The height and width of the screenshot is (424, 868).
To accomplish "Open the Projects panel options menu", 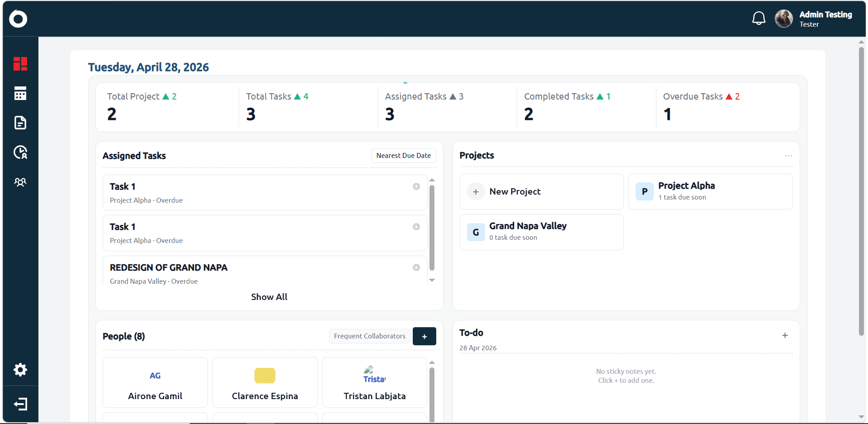I will pyautogui.click(x=788, y=155).
